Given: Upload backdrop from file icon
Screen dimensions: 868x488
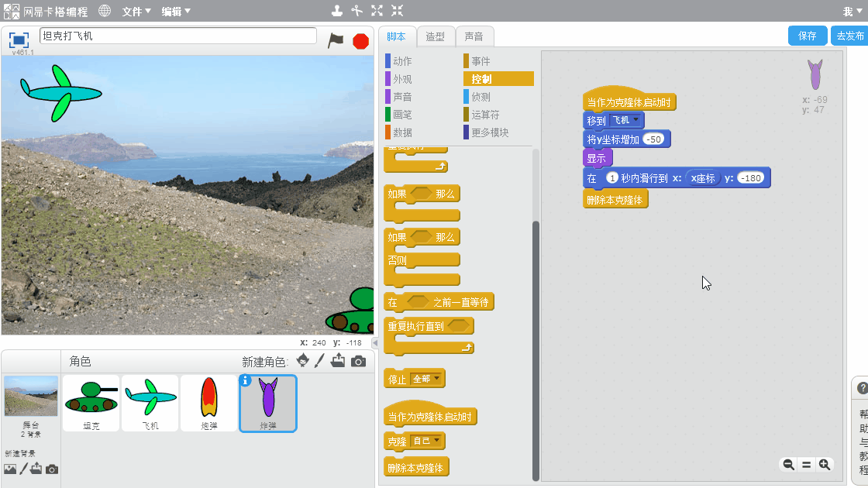Looking at the screenshot, I should click(x=36, y=469).
